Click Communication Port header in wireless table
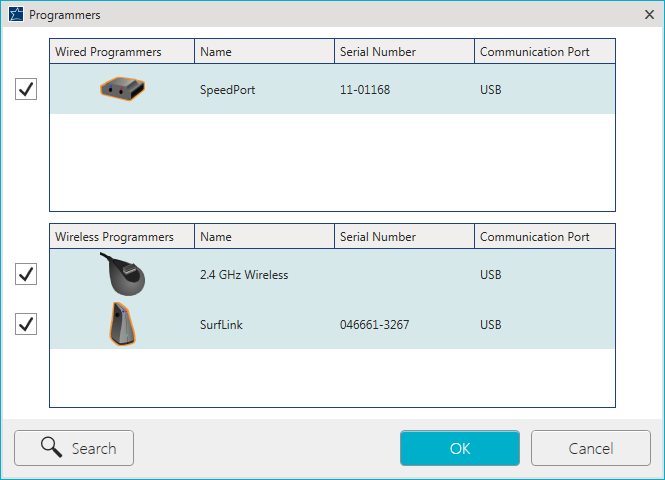 [x=545, y=237]
